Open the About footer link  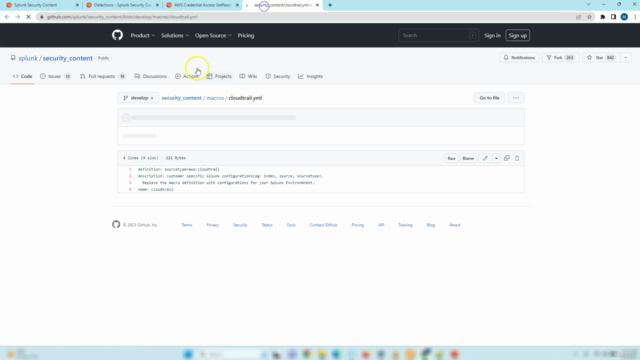(x=455, y=225)
